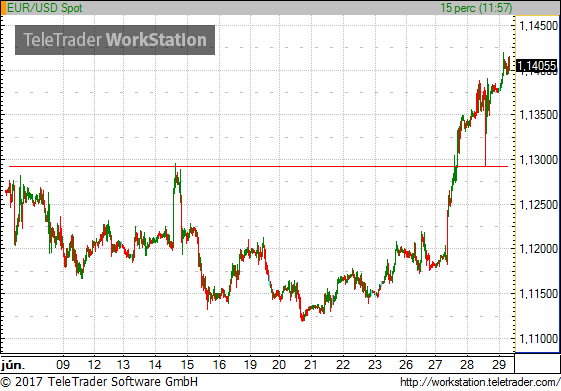Click the current price tag 1,14055
561x391 pixels.
click(537, 66)
